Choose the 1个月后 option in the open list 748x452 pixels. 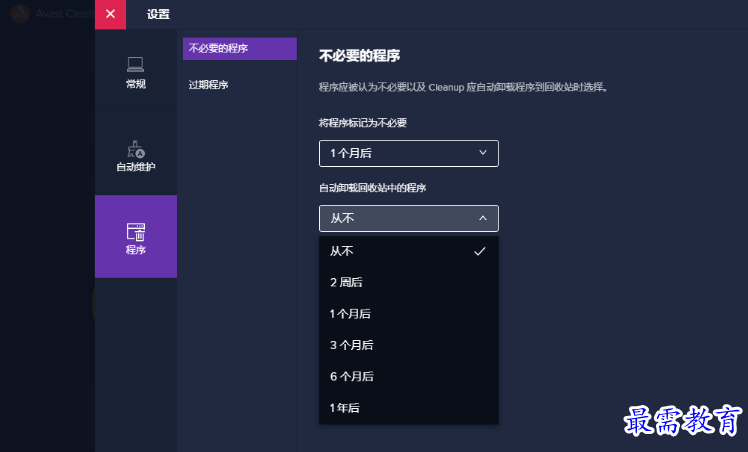pyautogui.click(x=409, y=314)
